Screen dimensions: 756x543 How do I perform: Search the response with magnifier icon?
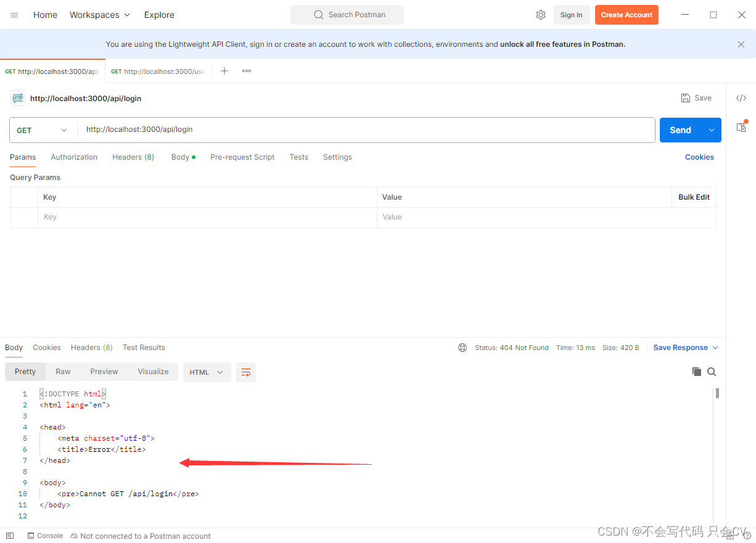(712, 372)
